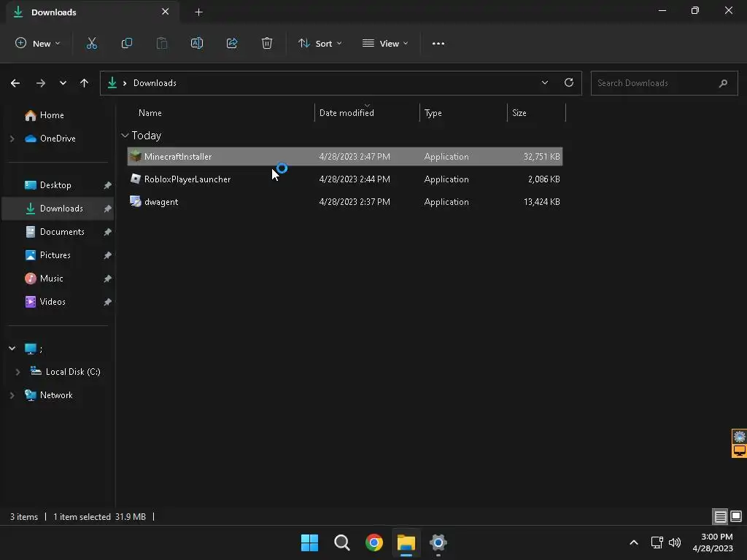The width and height of the screenshot is (747, 560).
Task: Open Pictures in navigation pane
Action: (x=55, y=255)
